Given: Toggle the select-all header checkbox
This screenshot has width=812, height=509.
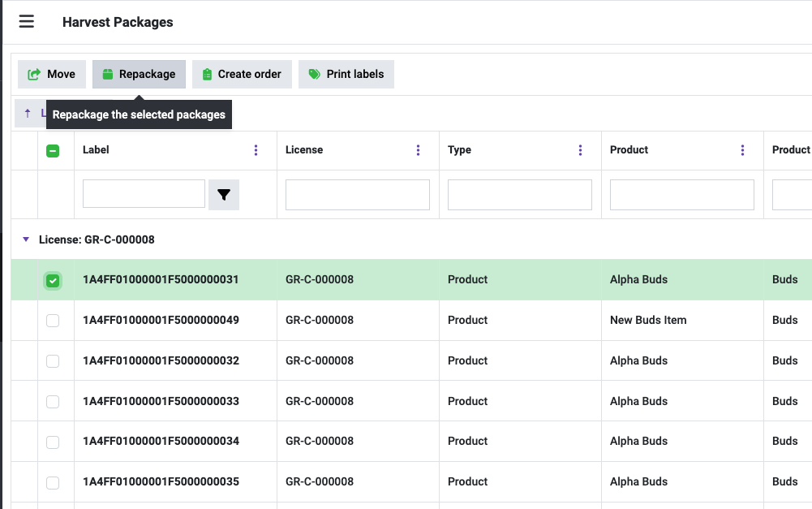Looking at the screenshot, I should (53, 150).
